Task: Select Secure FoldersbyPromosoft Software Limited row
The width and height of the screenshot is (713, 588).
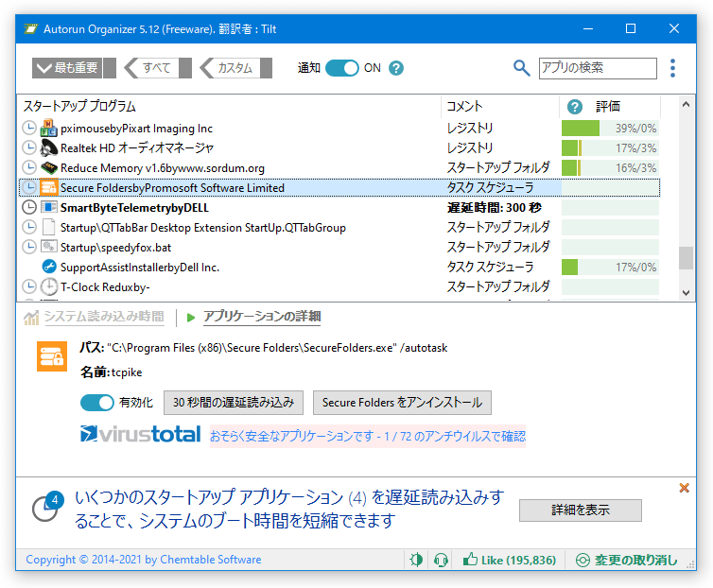Action: pos(339,187)
